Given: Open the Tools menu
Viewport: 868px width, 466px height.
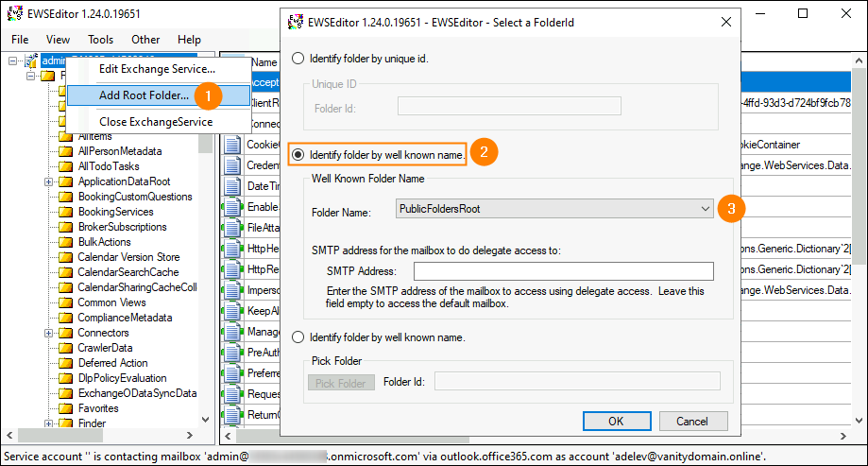Looking at the screenshot, I should point(100,40).
